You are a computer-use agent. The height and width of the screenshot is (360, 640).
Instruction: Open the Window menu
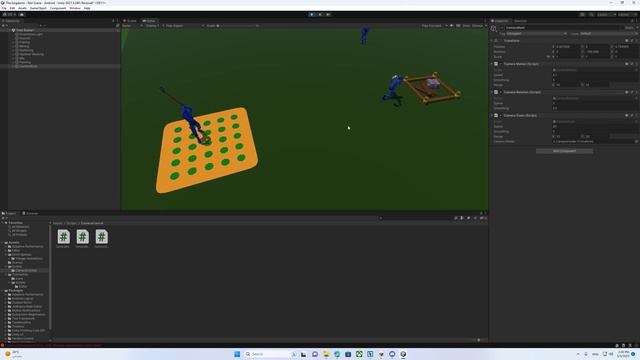click(75, 8)
